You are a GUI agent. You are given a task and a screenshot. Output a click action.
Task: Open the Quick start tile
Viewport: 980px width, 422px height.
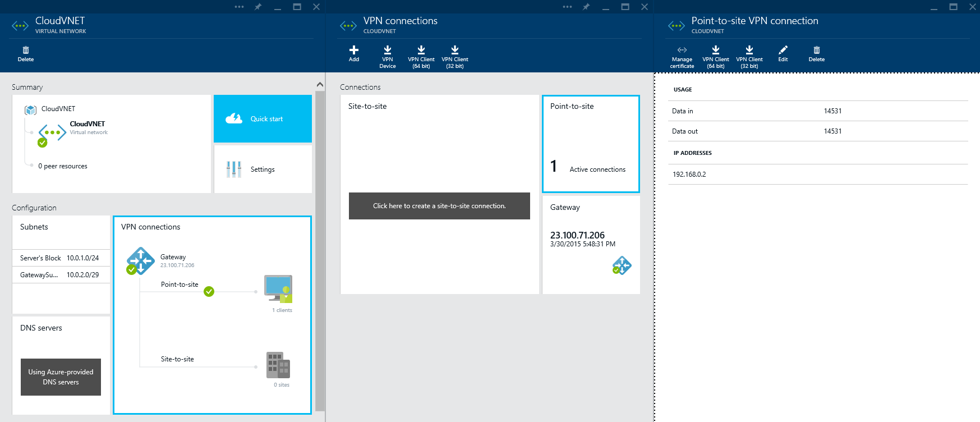click(x=263, y=118)
